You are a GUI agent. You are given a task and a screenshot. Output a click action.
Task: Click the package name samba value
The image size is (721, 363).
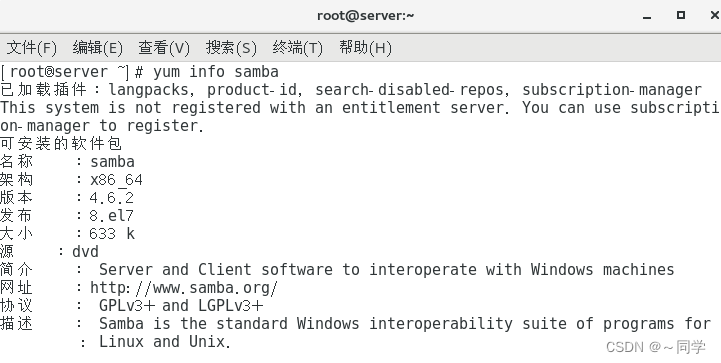click(112, 162)
